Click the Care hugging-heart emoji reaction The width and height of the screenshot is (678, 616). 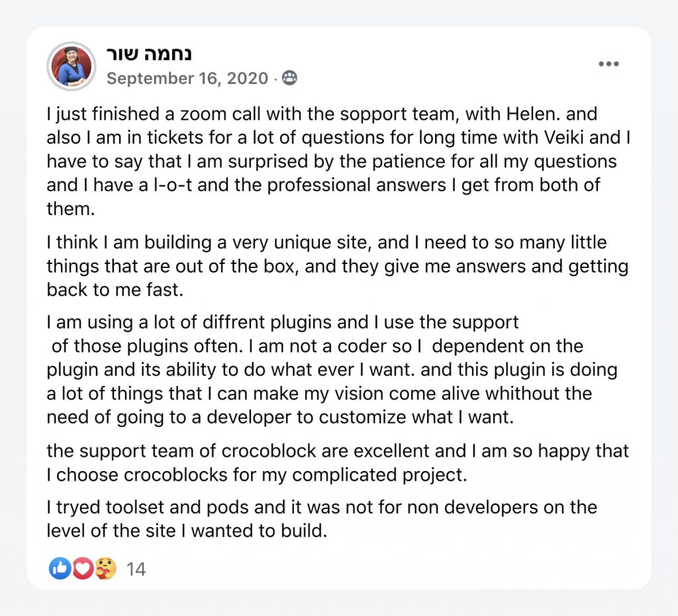click(x=105, y=568)
